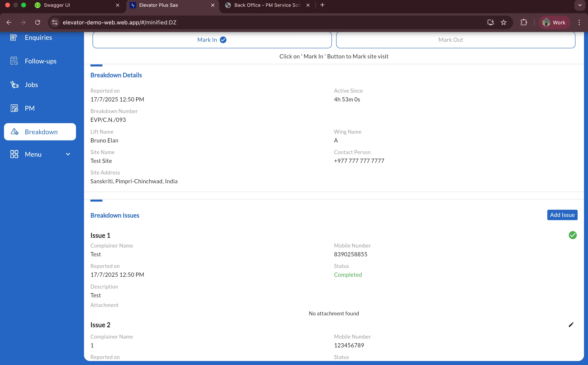Bookmark this page with the star icon

[x=503, y=22]
